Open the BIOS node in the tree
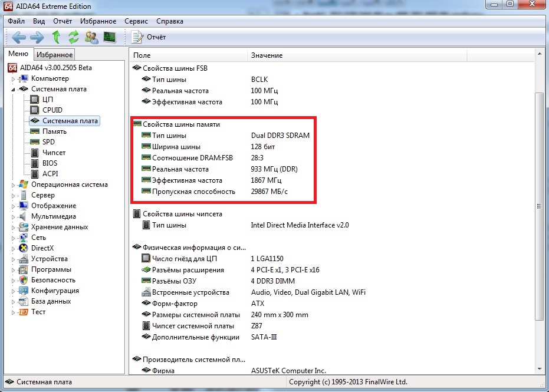Viewport: 549px width, 392px height. tap(50, 163)
